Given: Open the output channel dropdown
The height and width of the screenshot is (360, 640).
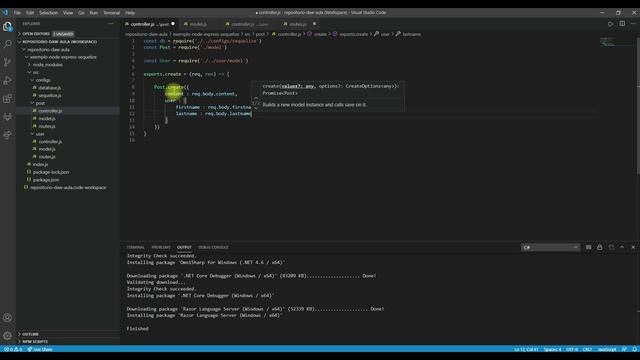Looking at the screenshot, I should coord(550,247).
